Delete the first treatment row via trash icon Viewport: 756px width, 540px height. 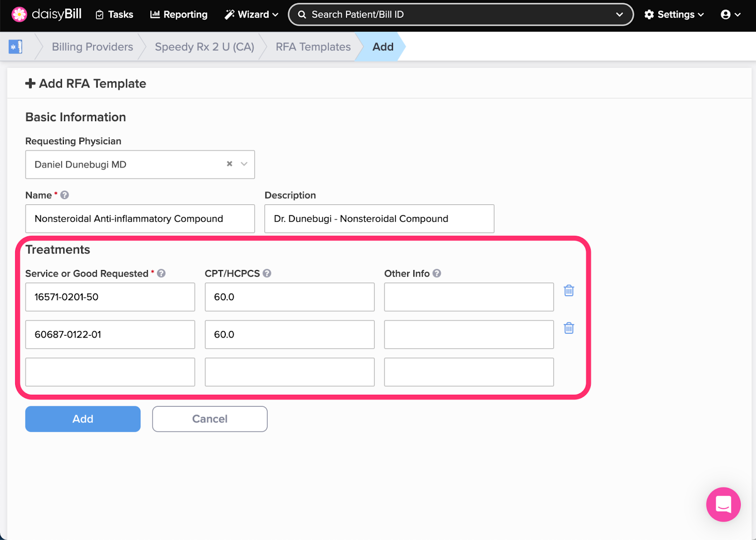tap(568, 291)
